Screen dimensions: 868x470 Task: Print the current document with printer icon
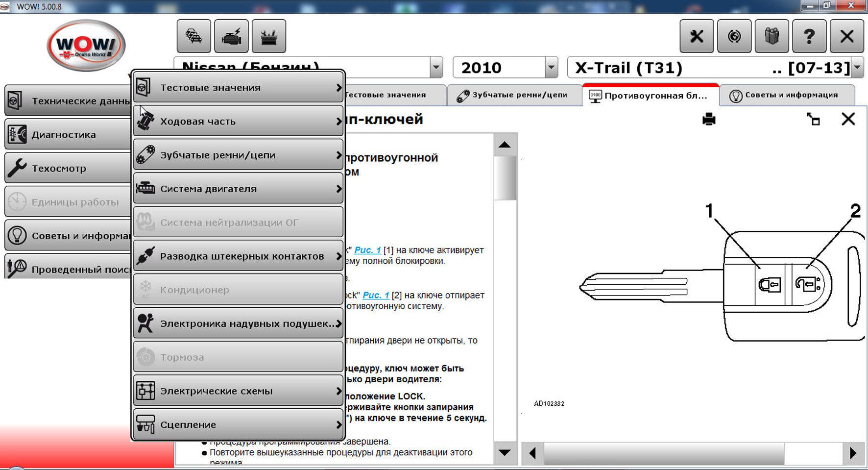point(708,119)
